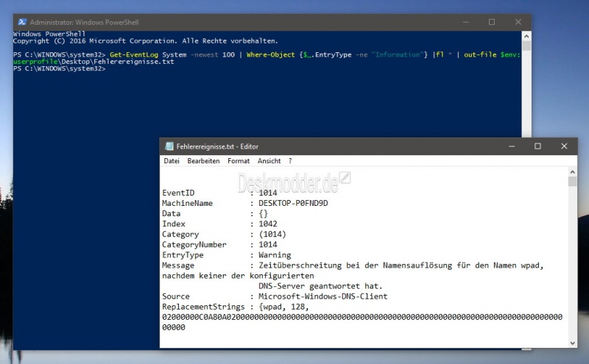Click the Administrator: Windows PowerShell title text
The image size is (589, 364).
pyautogui.click(x=84, y=22)
